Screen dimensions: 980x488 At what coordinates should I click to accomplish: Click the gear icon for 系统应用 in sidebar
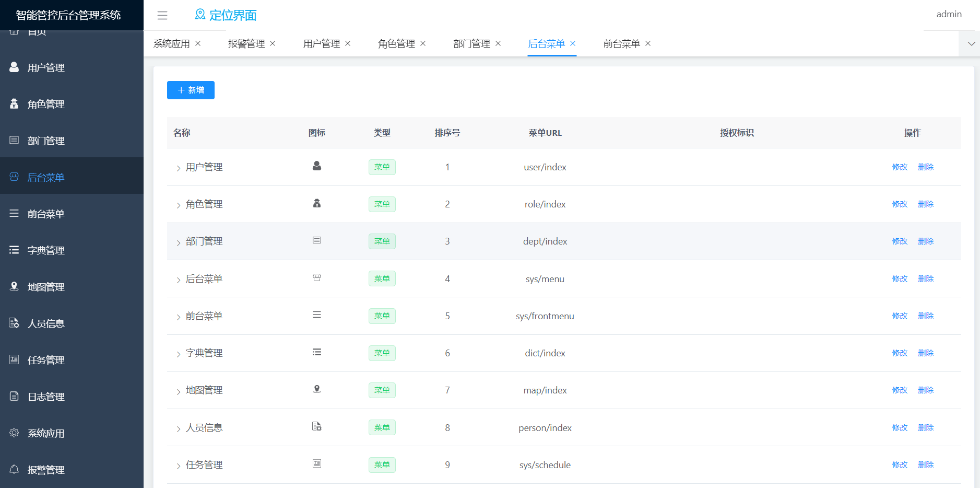point(14,433)
